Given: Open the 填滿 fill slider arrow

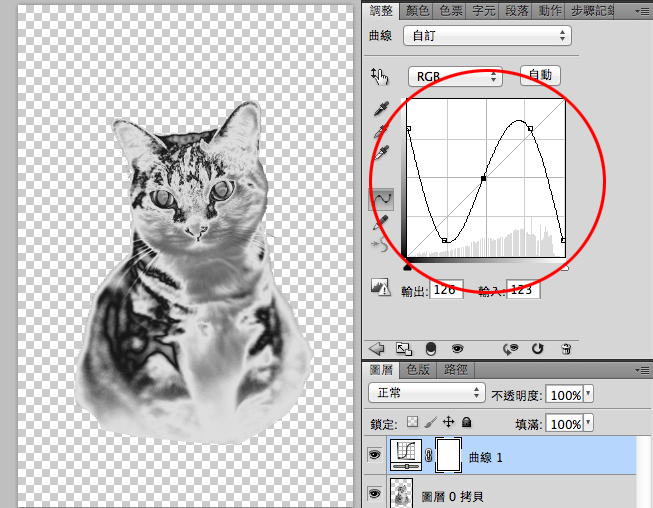Looking at the screenshot, I should (x=588, y=423).
